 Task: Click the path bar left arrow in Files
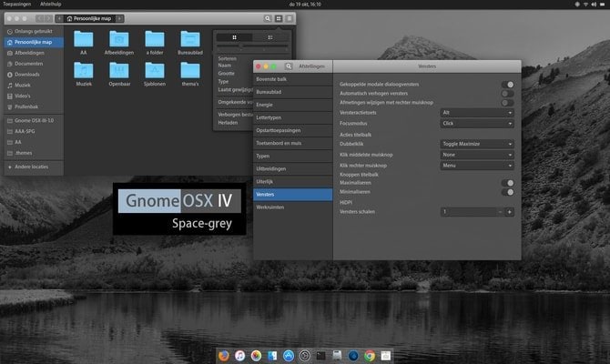tap(59, 18)
